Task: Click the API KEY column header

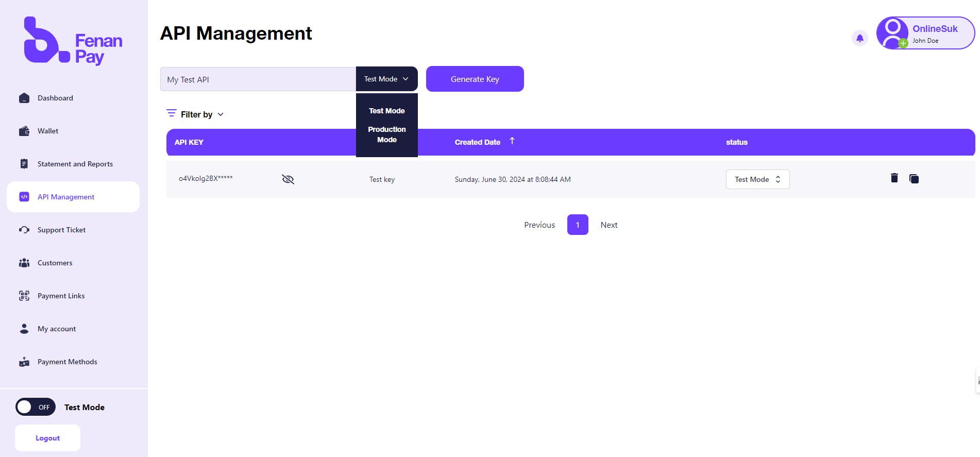Action: click(x=189, y=142)
